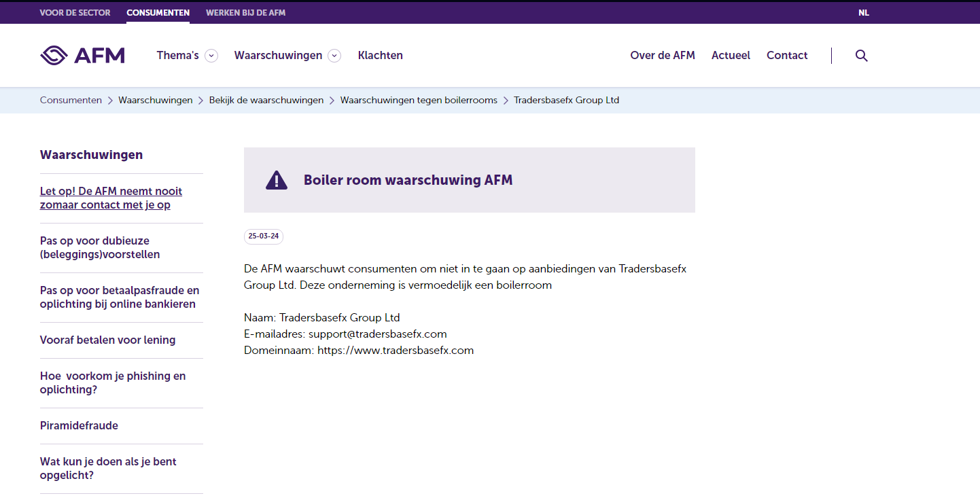Change language via NL selector
Viewport: 980px width, 498px height.
pos(864,13)
